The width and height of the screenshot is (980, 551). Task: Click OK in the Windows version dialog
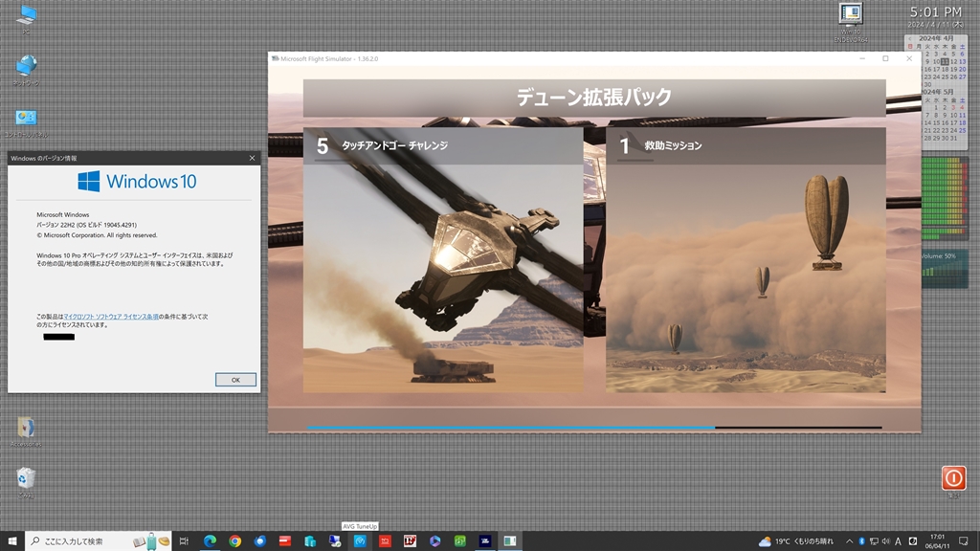point(235,380)
